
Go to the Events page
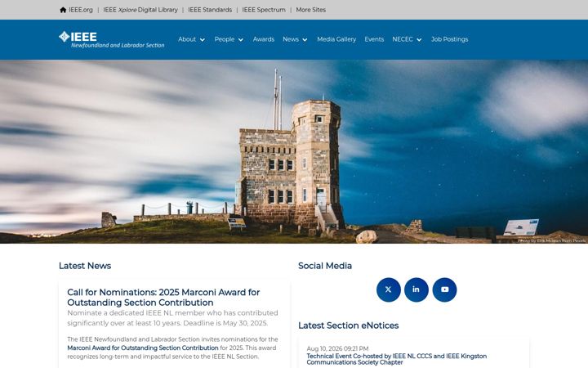374,39
